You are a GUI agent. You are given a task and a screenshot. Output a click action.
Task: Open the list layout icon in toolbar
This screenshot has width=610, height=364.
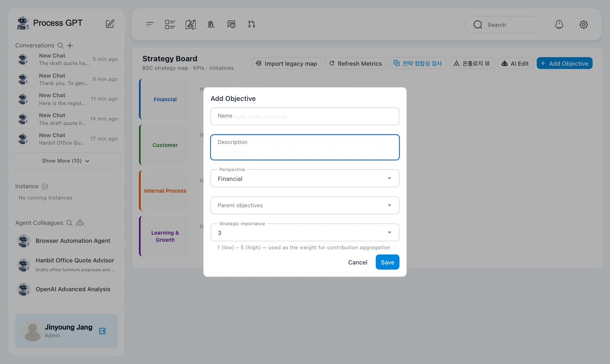point(170,24)
